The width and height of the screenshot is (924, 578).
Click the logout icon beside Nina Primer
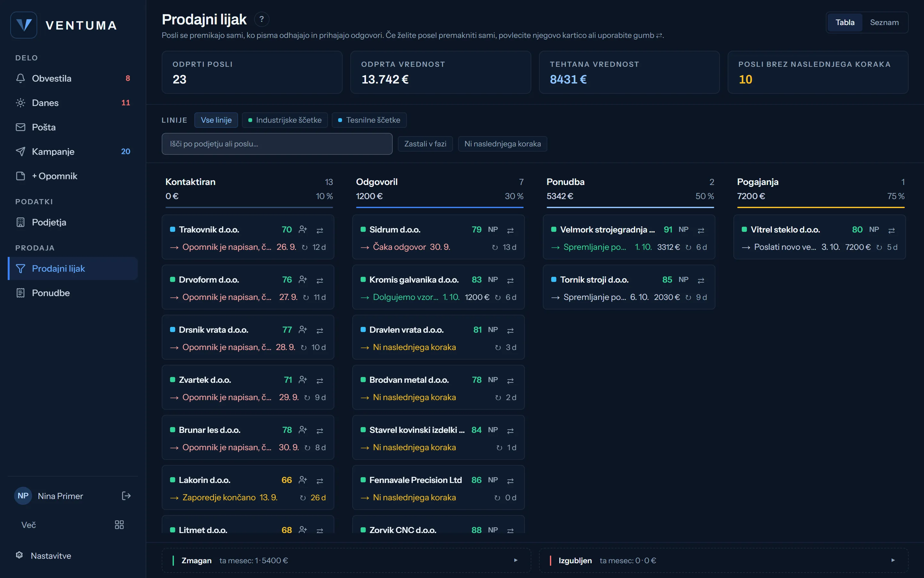pos(126,496)
